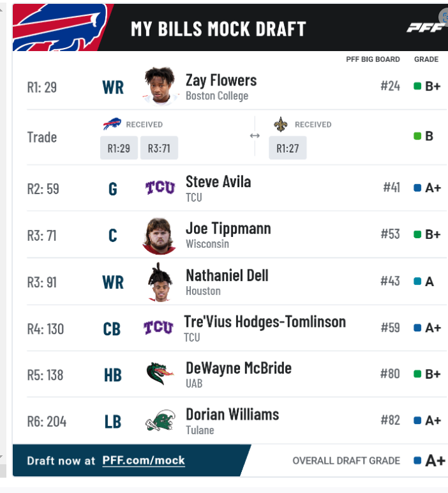The height and width of the screenshot is (493, 448).
Task: Click Joe Tippmann headshot photo
Action: pyautogui.click(x=160, y=236)
